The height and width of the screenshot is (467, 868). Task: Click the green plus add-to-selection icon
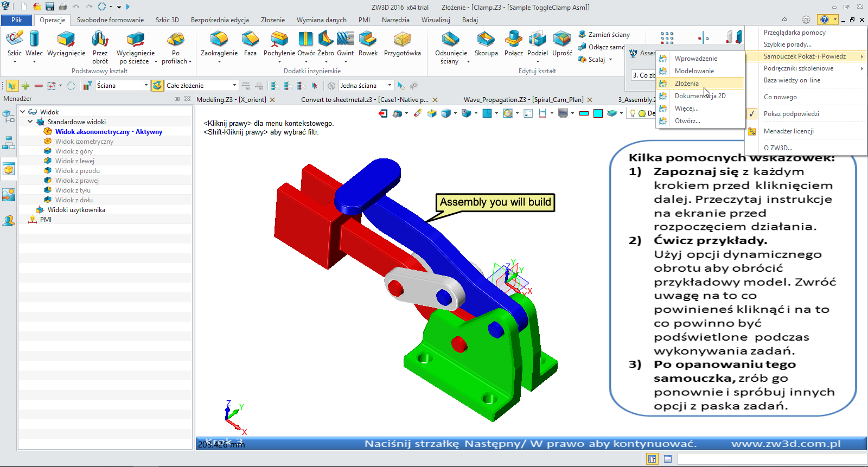(25, 86)
